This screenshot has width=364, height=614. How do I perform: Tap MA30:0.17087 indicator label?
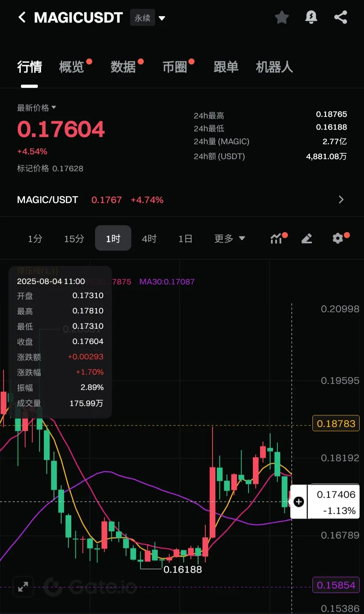167,282
